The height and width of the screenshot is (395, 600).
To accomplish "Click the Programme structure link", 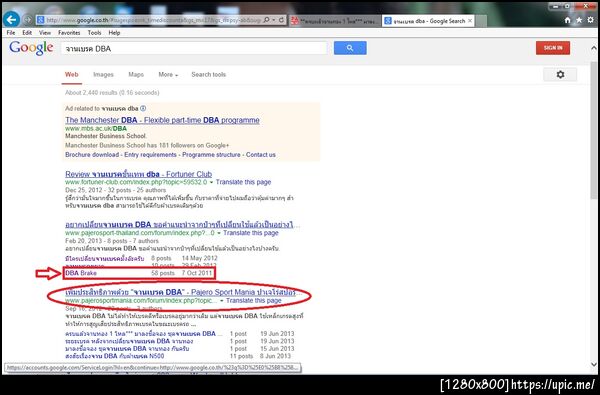I will 211,155.
